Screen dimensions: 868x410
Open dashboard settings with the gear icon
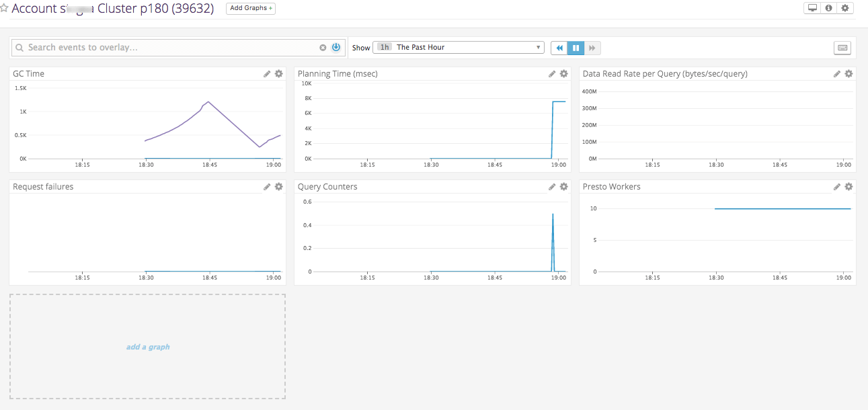[x=845, y=8]
